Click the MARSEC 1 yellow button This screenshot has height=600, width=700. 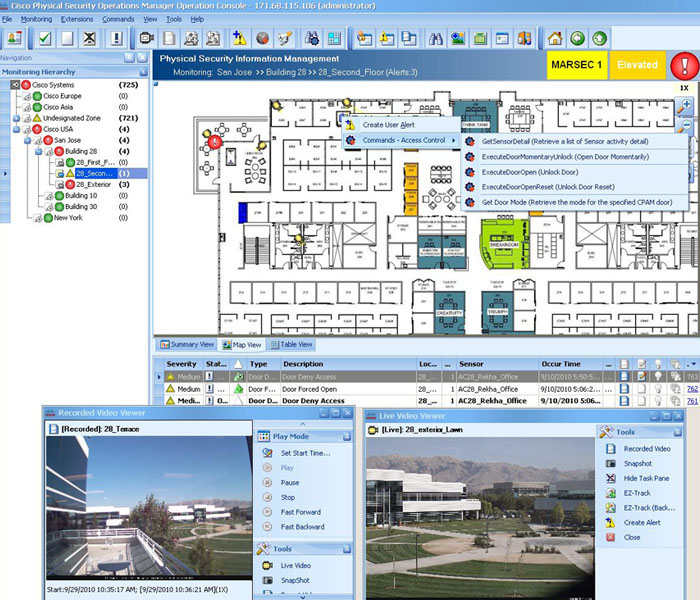pyautogui.click(x=576, y=65)
